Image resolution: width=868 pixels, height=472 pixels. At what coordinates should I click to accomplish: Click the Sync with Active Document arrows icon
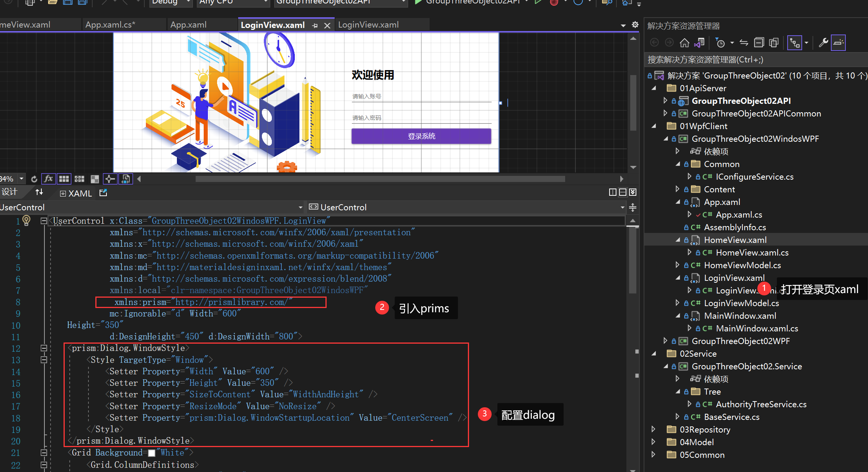[744, 43]
